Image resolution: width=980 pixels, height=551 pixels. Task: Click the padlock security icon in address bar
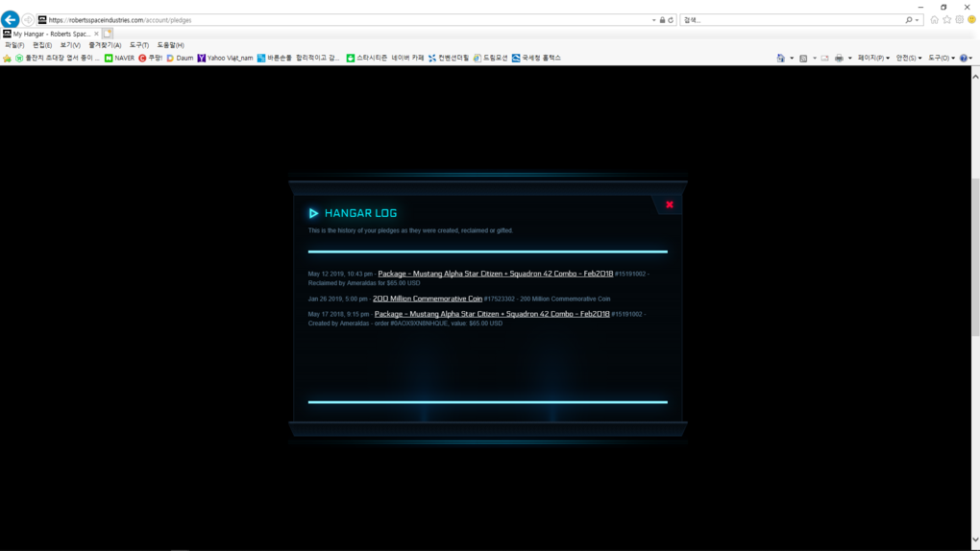coord(663,20)
